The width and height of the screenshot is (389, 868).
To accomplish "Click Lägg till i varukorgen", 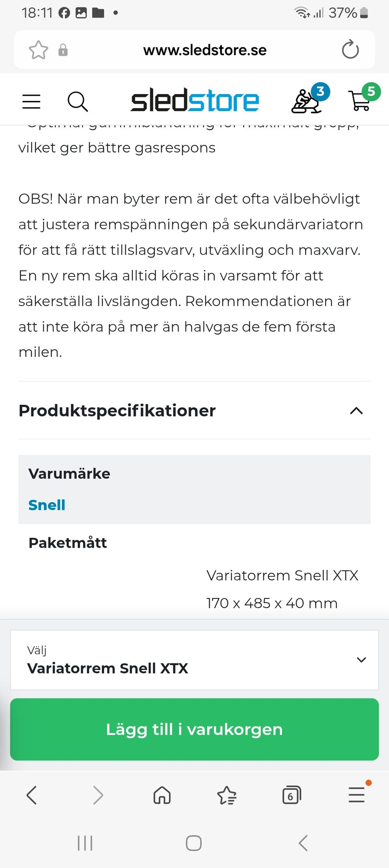I will [194, 729].
